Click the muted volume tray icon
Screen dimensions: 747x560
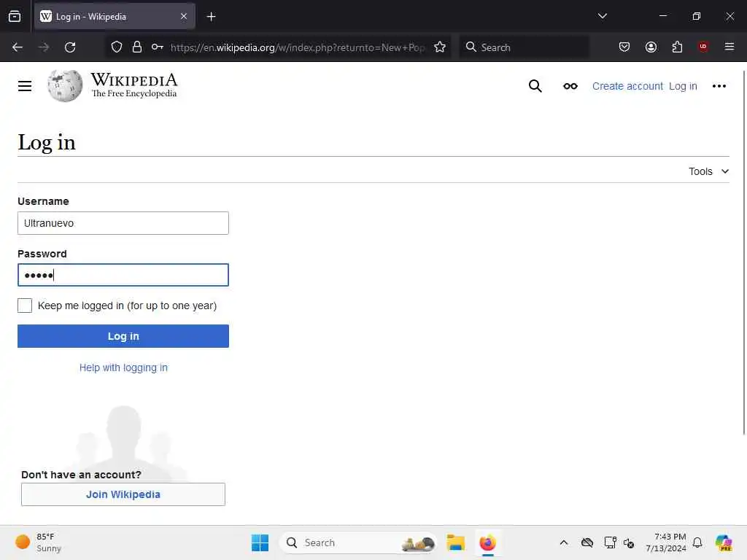point(629,542)
